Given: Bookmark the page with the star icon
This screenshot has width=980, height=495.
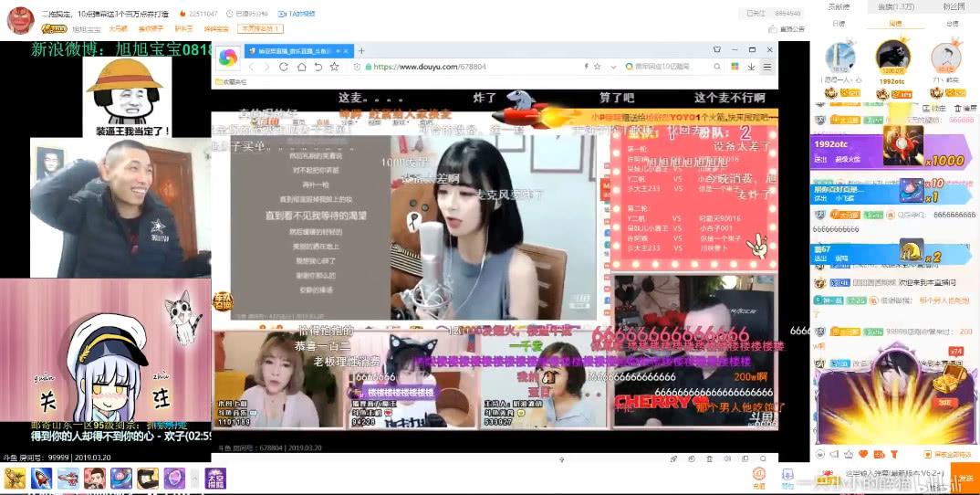Looking at the screenshot, I should 334,67.
